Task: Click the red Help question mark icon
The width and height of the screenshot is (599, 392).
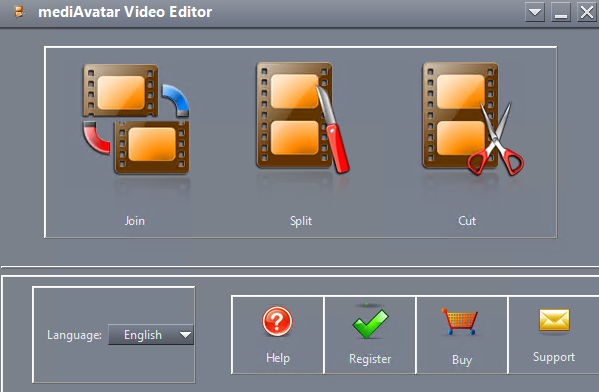Action: coord(277,321)
